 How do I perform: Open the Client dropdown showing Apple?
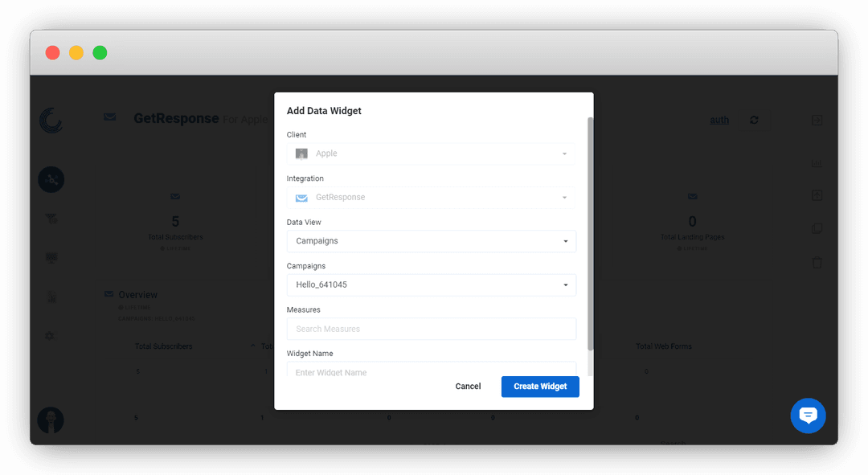pos(431,154)
